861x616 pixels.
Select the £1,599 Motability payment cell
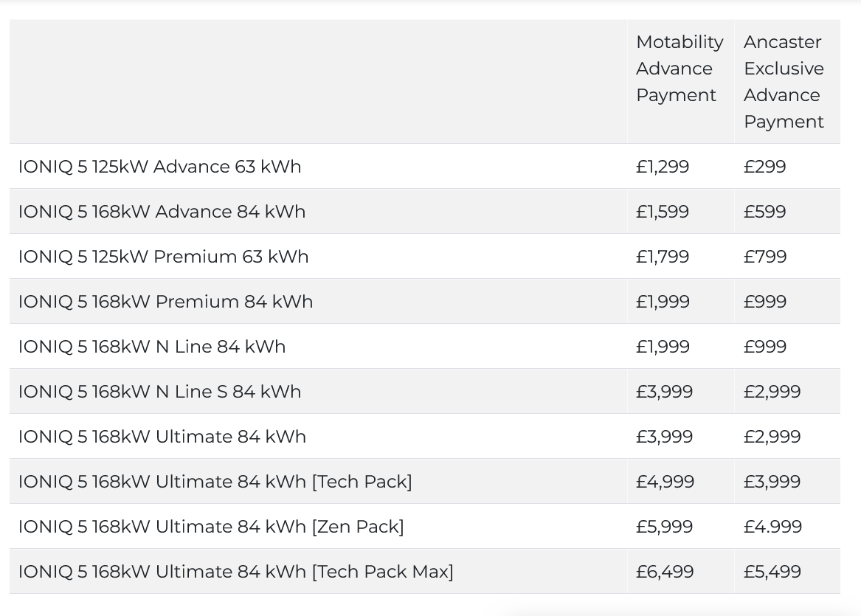663,212
